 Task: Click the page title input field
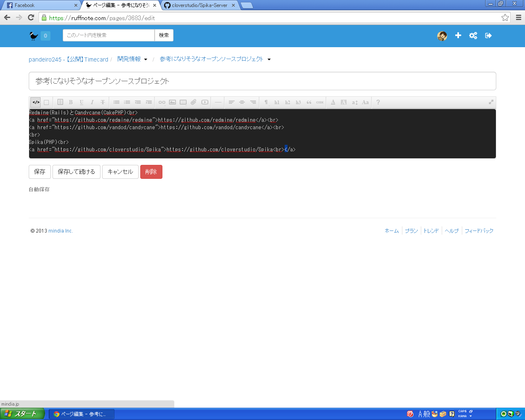(x=262, y=81)
